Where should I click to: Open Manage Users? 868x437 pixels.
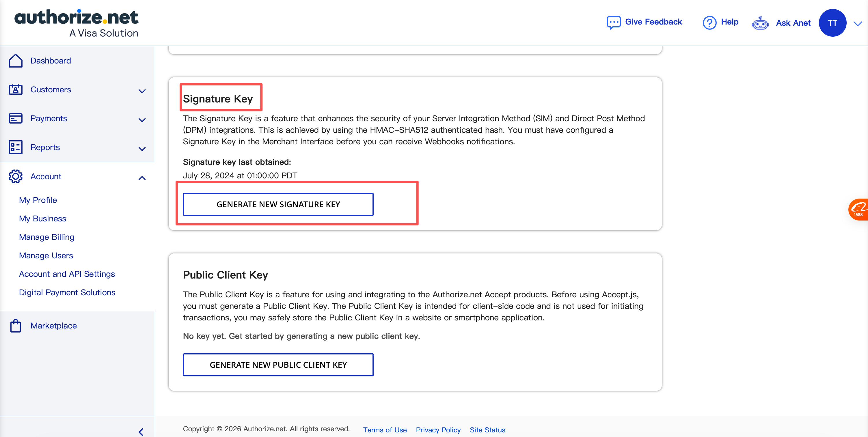pos(46,255)
